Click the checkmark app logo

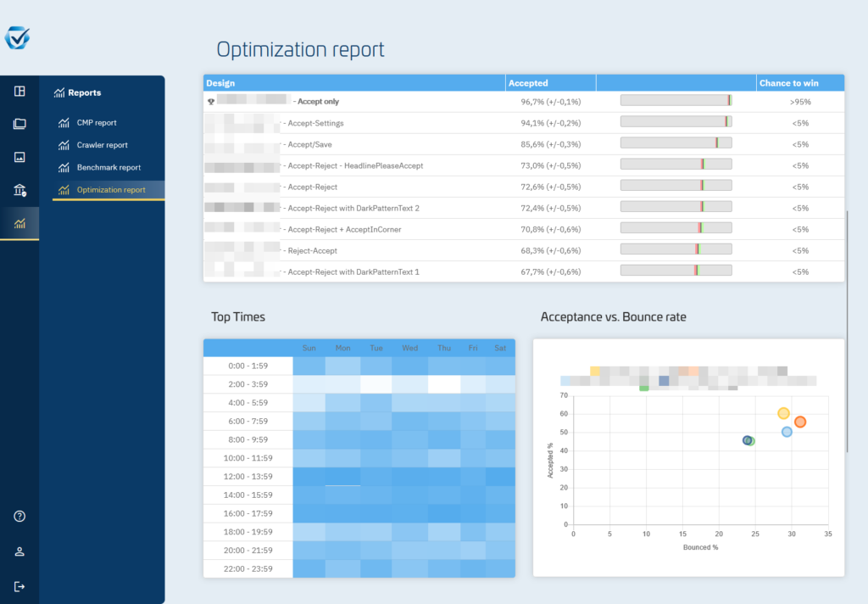pyautogui.click(x=17, y=37)
